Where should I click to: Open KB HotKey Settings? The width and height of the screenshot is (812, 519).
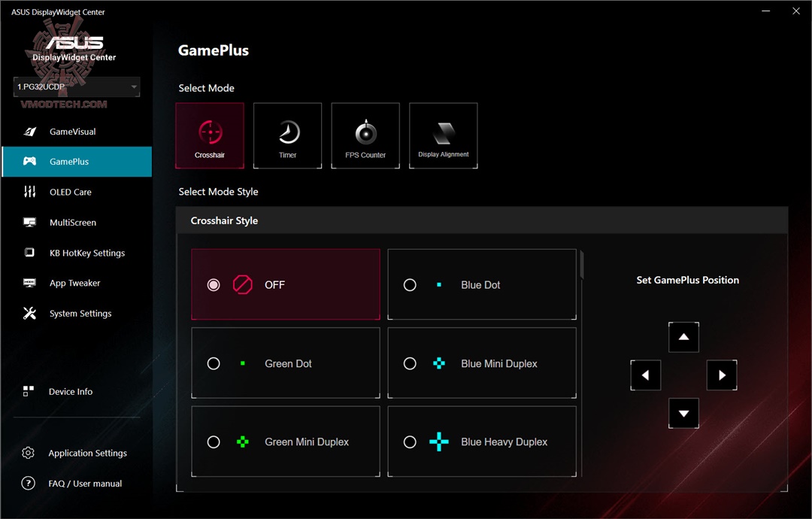[77, 253]
